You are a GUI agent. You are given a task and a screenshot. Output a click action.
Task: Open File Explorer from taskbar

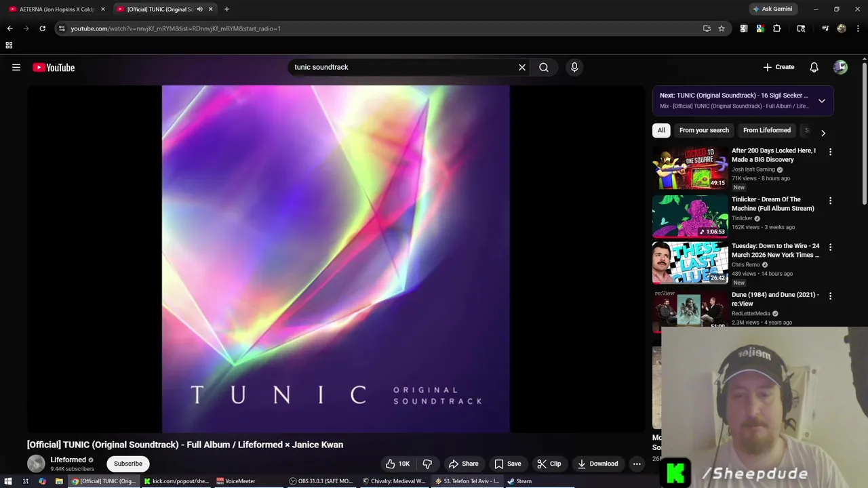59,481
